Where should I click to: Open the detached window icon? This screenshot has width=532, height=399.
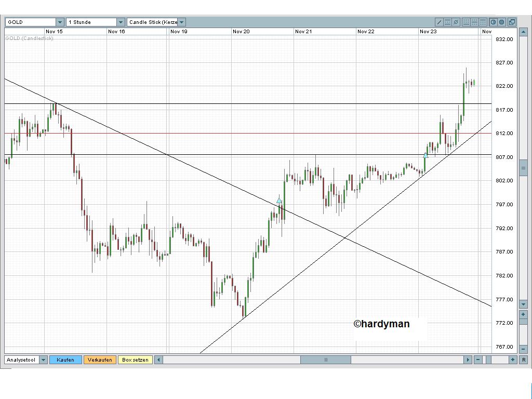512,22
